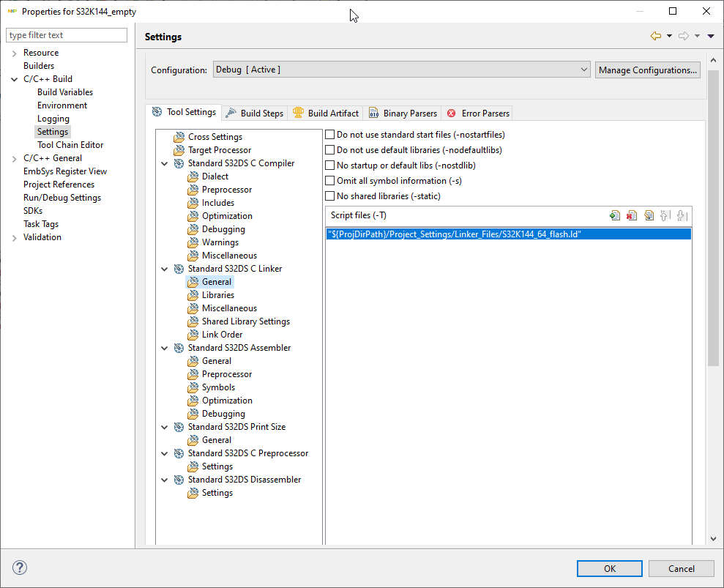This screenshot has height=588, width=724.
Task: Click the Delete script file icon
Action: coord(632,216)
